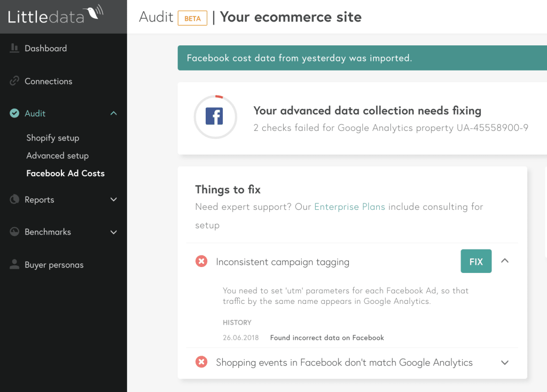Click 'Shopping events in Facebook don't match' title
The width and height of the screenshot is (547, 392).
[345, 363]
